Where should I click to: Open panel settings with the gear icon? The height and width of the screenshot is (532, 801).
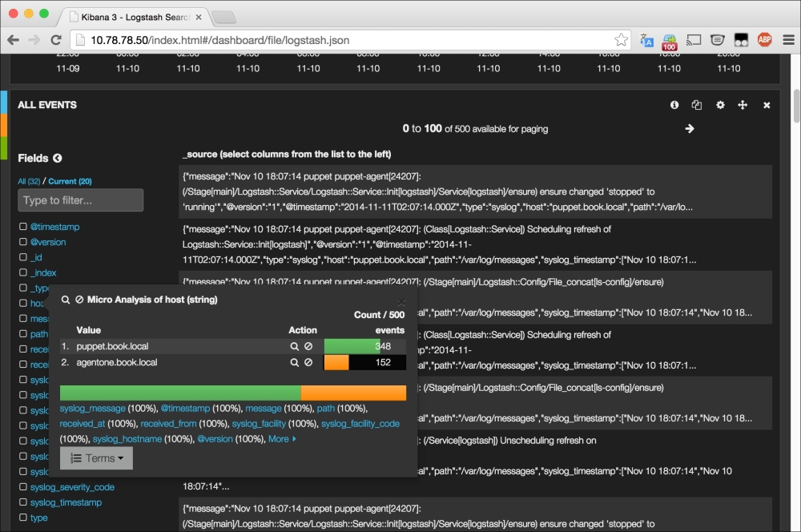[720, 105]
